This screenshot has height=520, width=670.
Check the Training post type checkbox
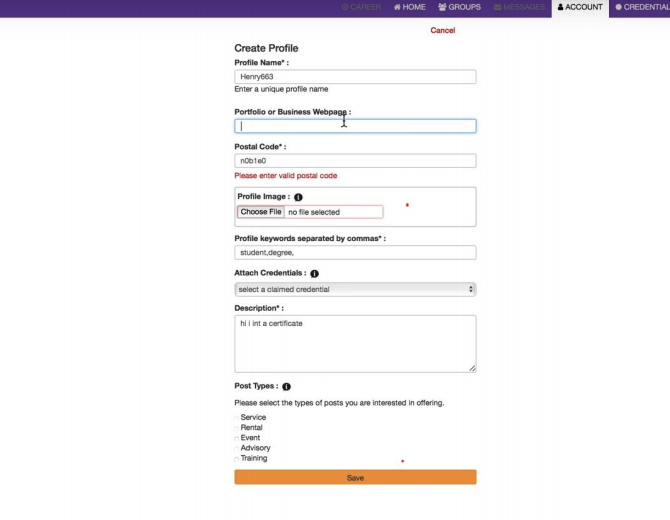click(237, 459)
